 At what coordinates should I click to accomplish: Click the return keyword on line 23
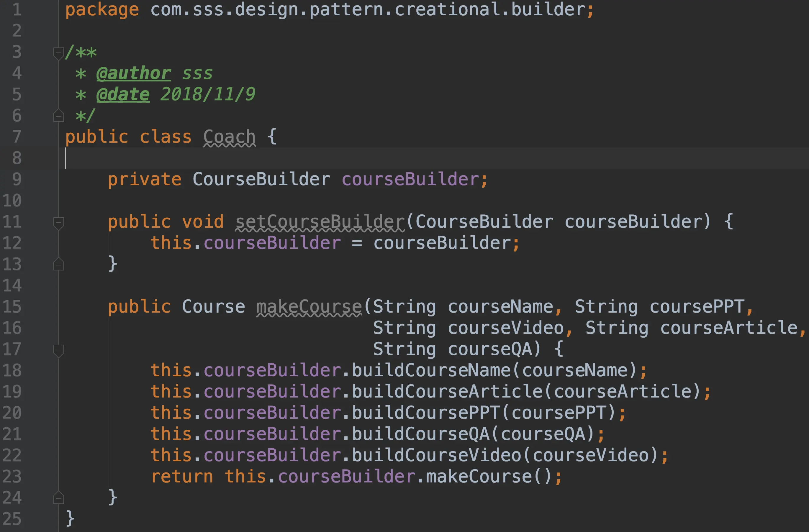pyautogui.click(x=182, y=476)
